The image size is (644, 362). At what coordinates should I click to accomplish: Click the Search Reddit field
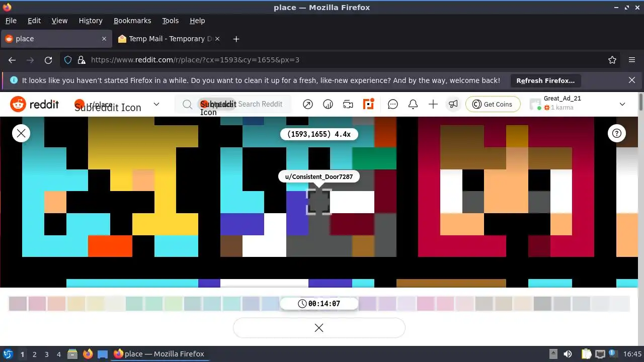(x=233, y=104)
